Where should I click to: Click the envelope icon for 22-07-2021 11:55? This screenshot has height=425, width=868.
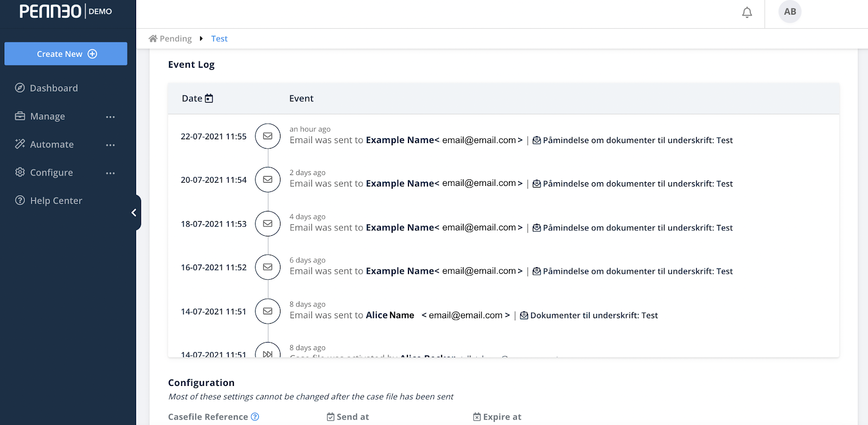[268, 136]
